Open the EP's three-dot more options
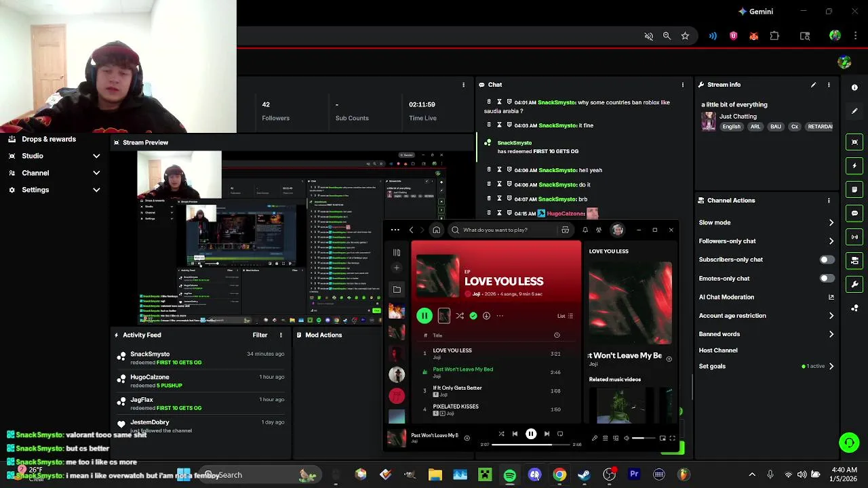The image size is (868, 488). [500, 316]
